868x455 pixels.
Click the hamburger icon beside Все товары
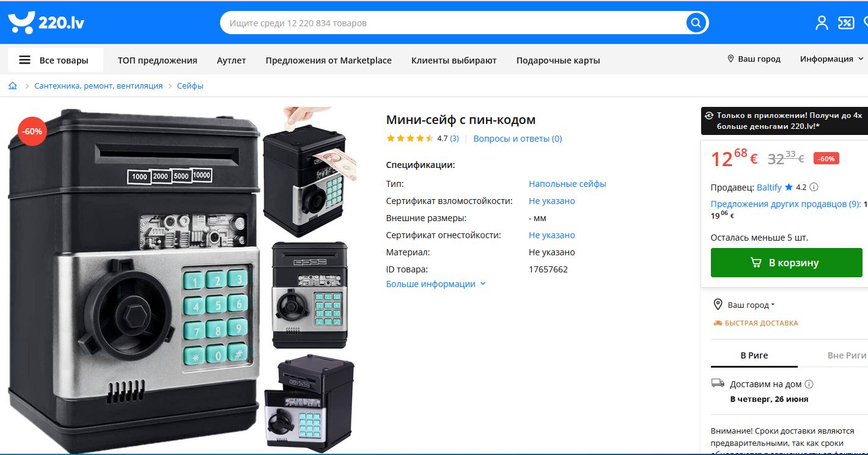click(x=24, y=60)
